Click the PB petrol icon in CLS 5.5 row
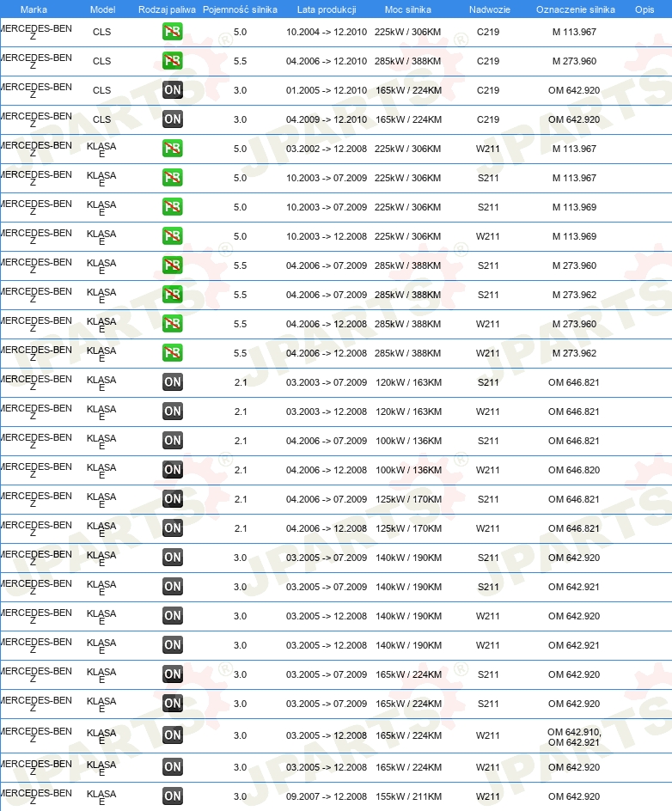 [x=172, y=61]
